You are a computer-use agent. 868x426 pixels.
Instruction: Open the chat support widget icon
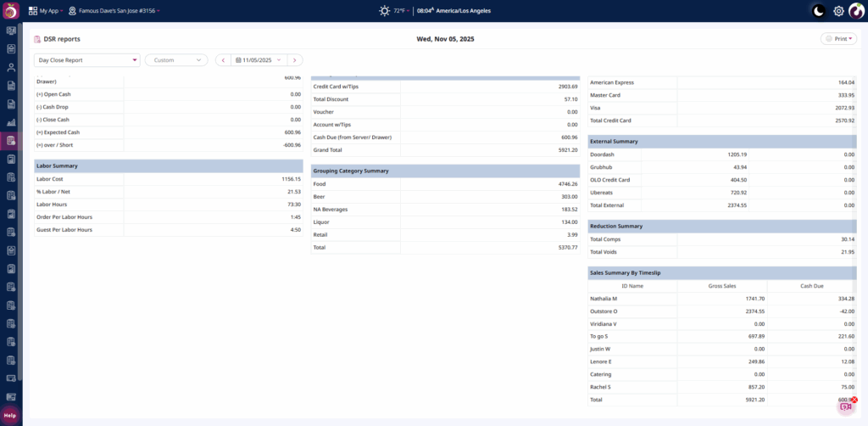click(845, 406)
